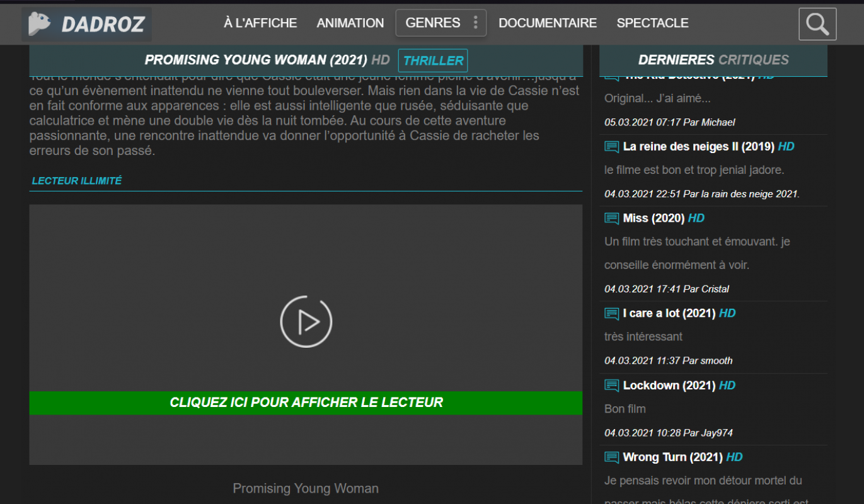Screen dimensions: 864x504
Task: Click HD label next to Lockdown (2021)
Action: click(727, 385)
